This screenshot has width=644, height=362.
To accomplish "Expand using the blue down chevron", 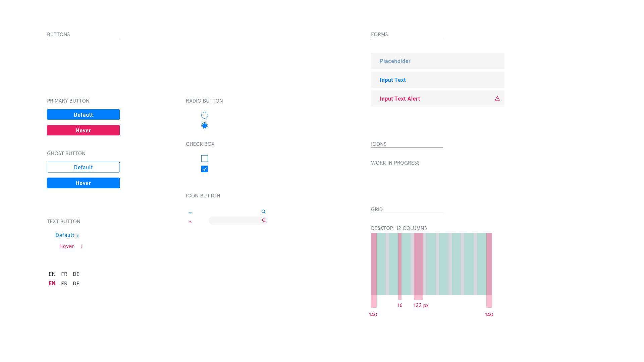I will tap(190, 213).
